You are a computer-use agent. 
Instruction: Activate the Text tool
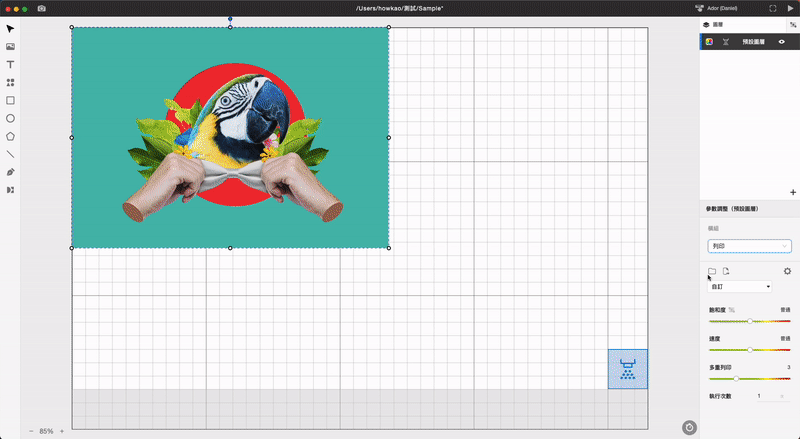pos(10,64)
